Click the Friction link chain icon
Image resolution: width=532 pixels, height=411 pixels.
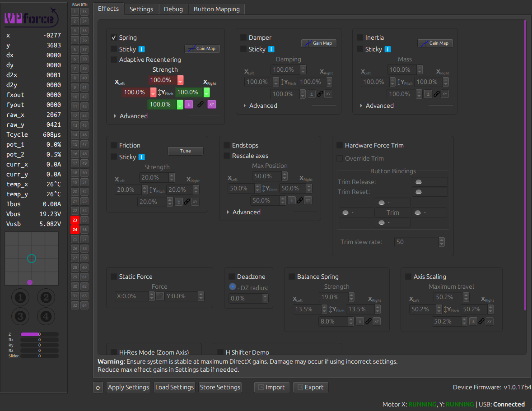187,202
